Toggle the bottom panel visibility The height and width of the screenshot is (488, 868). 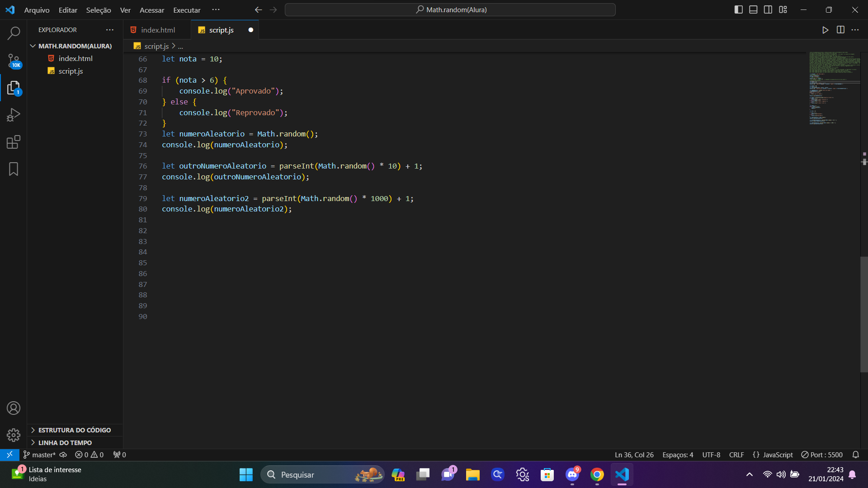click(x=753, y=9)
